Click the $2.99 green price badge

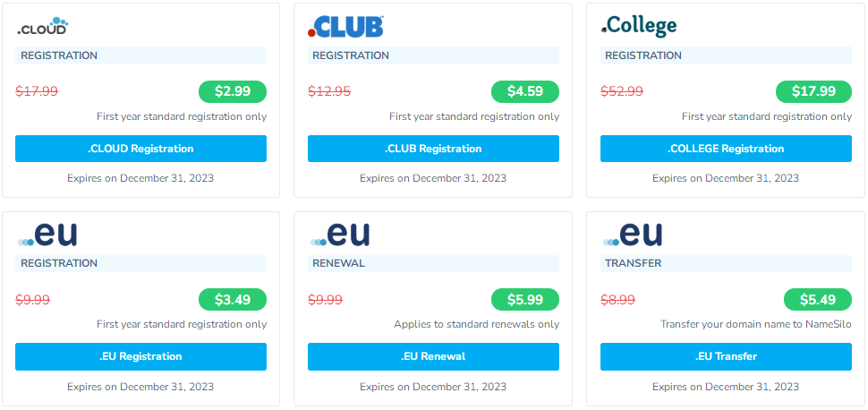coord(233,91)
